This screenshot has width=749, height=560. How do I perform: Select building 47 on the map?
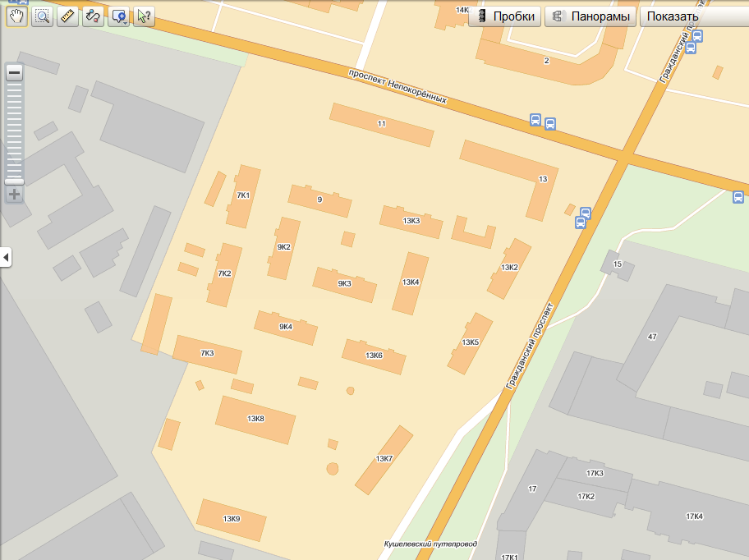tap(652, 337)
